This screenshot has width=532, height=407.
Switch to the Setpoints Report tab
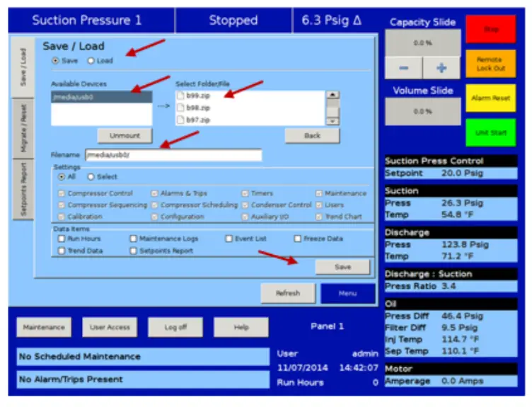[23, 190]
